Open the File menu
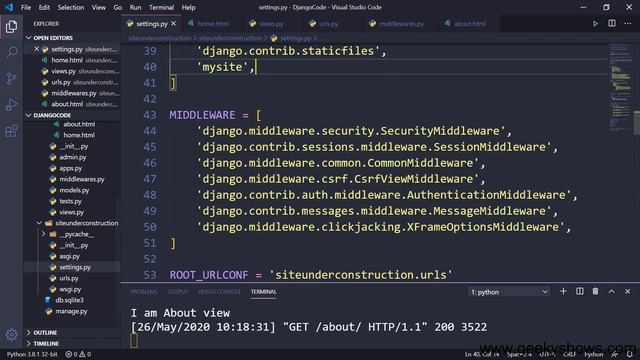The width and height of the screenshot is (640, 360). point(26,7)
